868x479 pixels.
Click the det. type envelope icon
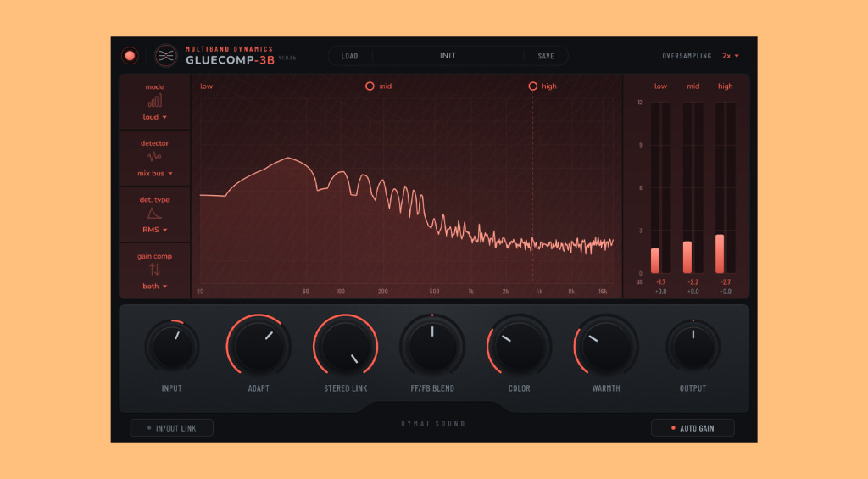[x=154, y=213]
